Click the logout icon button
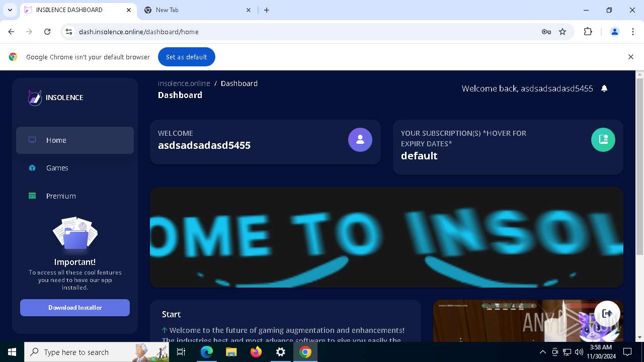Image resolution: width=644 pixels, height=362 pixels. tap(607, 313)
